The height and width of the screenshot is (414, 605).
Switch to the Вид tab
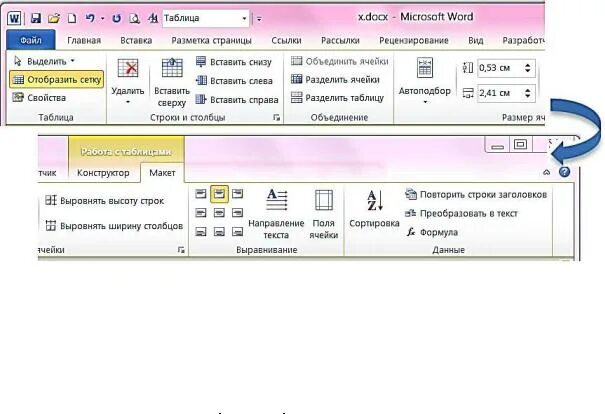[x=475, y=40]
